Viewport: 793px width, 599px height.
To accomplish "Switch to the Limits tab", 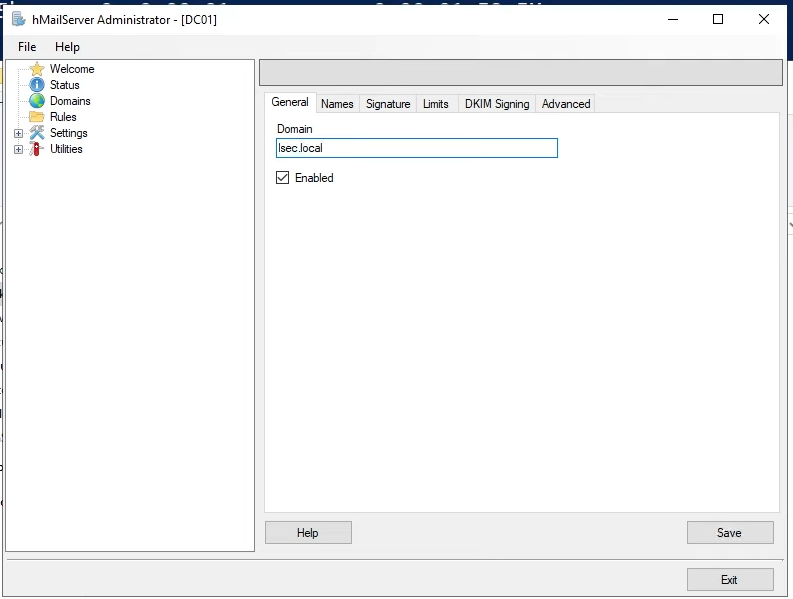I will [x=436, y=104].
